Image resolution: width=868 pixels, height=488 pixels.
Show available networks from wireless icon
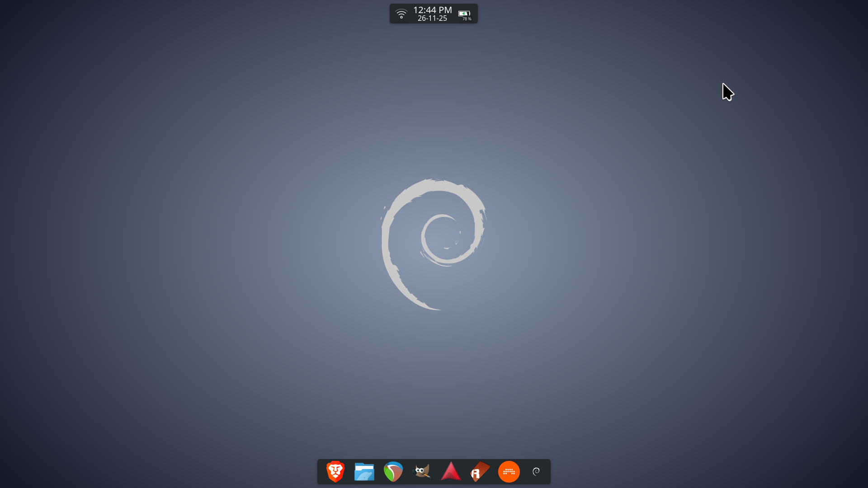[401, 14]
